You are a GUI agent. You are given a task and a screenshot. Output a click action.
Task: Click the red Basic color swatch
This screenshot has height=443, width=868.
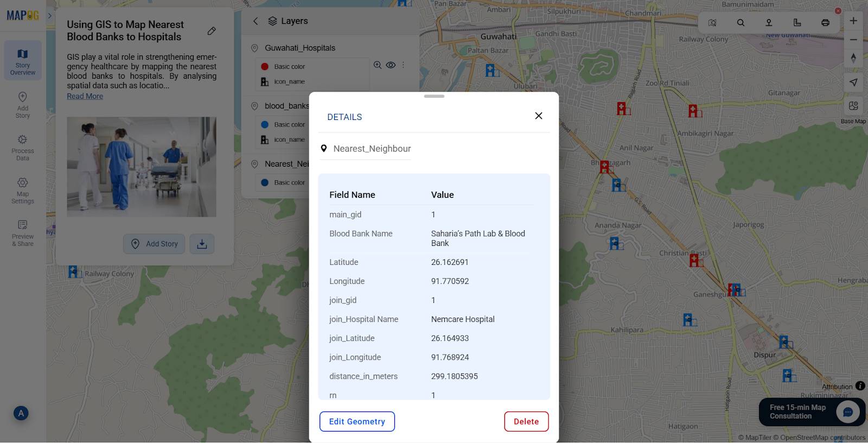265,66
